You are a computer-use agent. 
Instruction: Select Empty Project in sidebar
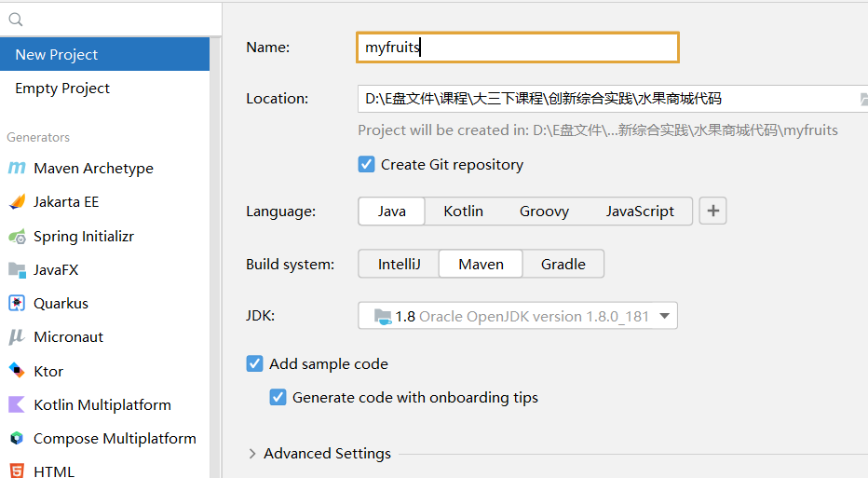tap(104, 89)
